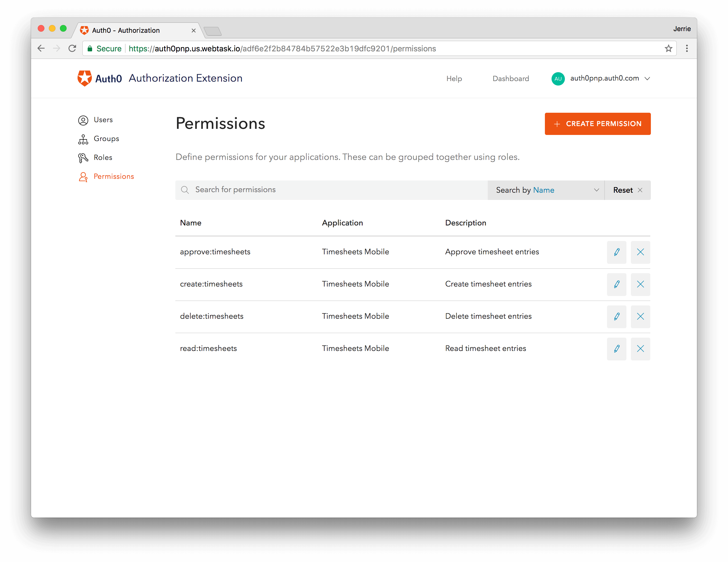Image resolution: width=728 pixels, height=562 pixels.
Task: Click the Auth0 shield logo
Action: pyautogui.click(x=84, y=78)
